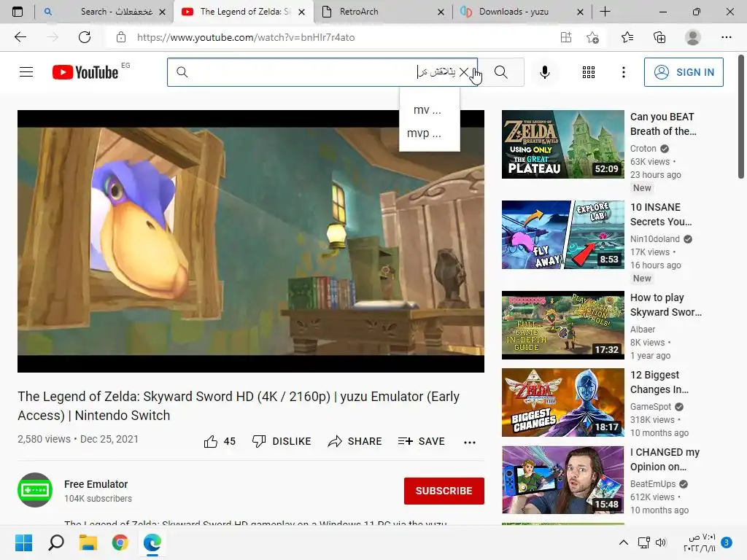Open taskbar search magnifier

[55, 542]
